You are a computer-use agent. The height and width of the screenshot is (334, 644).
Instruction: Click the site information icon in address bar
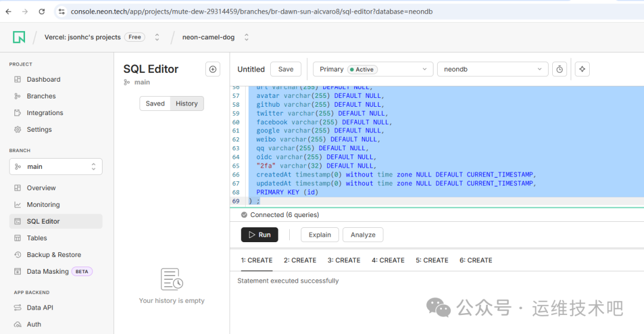point(61,11)
